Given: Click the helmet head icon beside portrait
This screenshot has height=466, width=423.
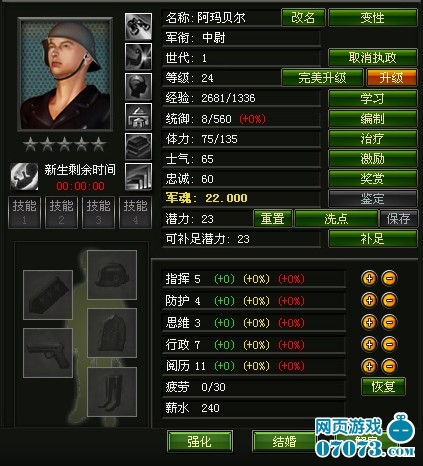Looking at the screenshot, I should 138,86.
